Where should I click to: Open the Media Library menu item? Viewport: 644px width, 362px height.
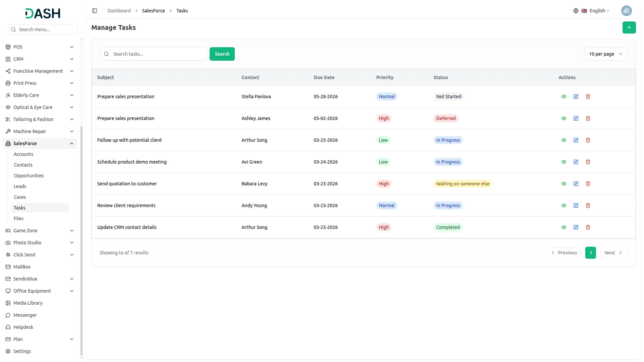(40, 303)
